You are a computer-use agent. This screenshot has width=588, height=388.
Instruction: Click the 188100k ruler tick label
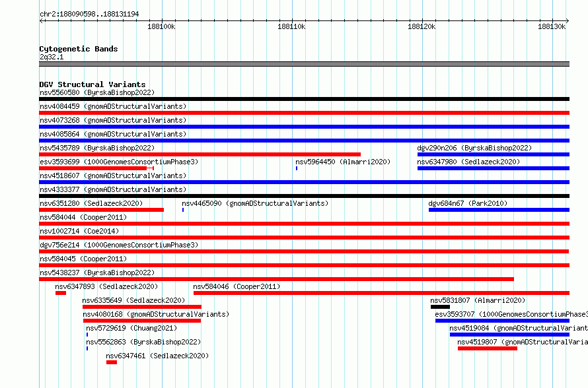pyautogui.click(x=161, y=26)
